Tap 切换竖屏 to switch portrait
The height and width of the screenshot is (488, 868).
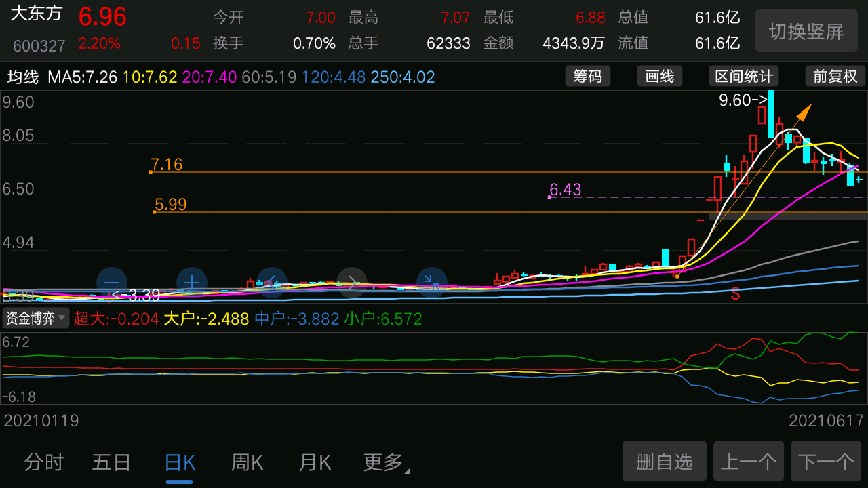pos(806,31)
